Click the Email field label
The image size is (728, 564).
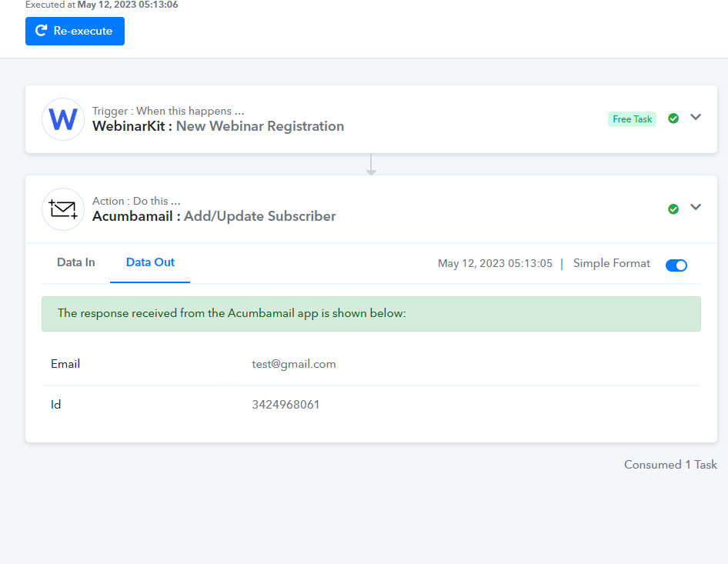click(x=65, y=364)
